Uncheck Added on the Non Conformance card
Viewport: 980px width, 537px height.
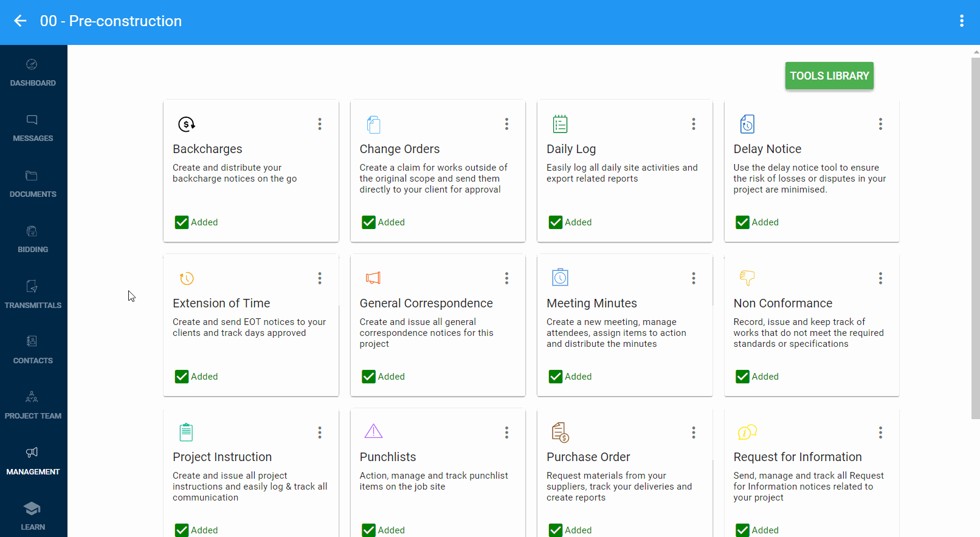point(742,377)
